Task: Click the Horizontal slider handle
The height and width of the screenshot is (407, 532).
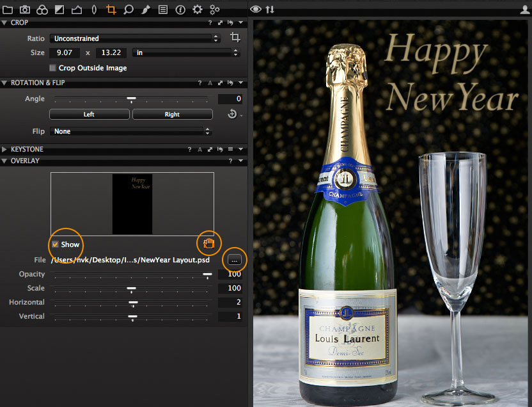Action: click(134, 303)
